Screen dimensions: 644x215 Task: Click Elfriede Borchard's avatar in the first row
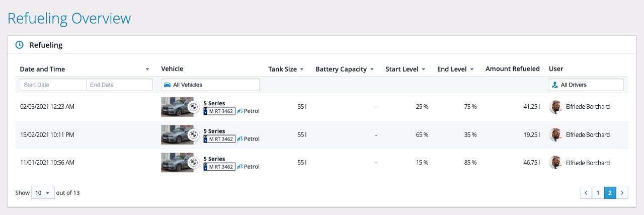555,107
